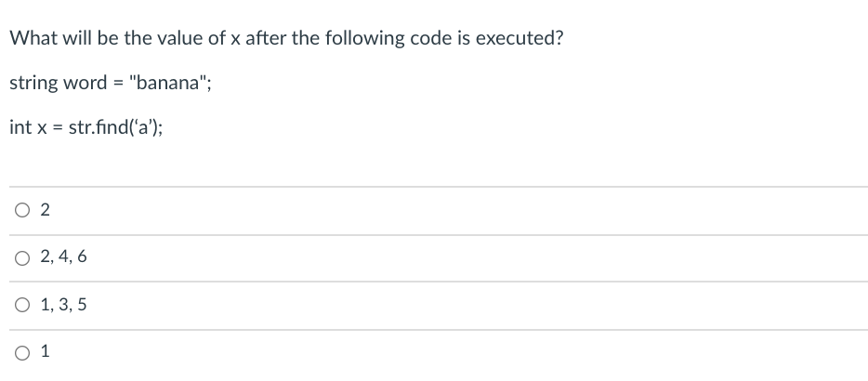The width and height of the screenshot is (868, 381).
Task: Click the word "What" starting the question
Action: (x=31, y=38)
